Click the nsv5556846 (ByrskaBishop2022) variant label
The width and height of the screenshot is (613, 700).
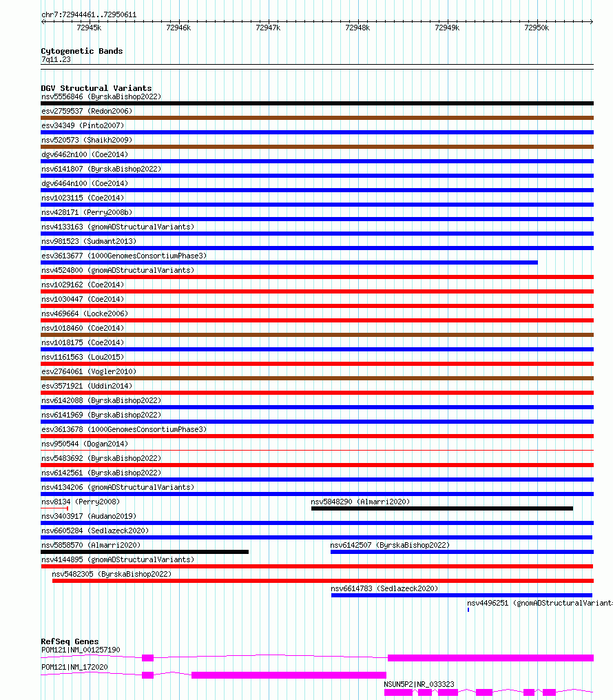point(101,96)
